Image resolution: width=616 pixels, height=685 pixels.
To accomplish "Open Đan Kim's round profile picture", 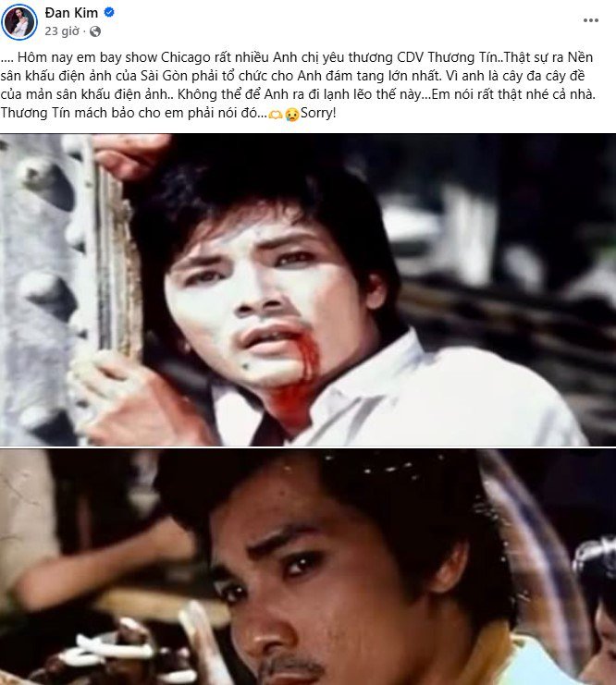I will coord(19,22).
